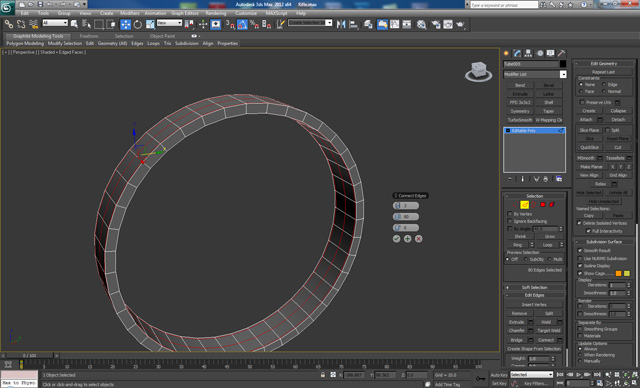Click the Render teapot icon
640x388 pixels.
coord(460,24)
